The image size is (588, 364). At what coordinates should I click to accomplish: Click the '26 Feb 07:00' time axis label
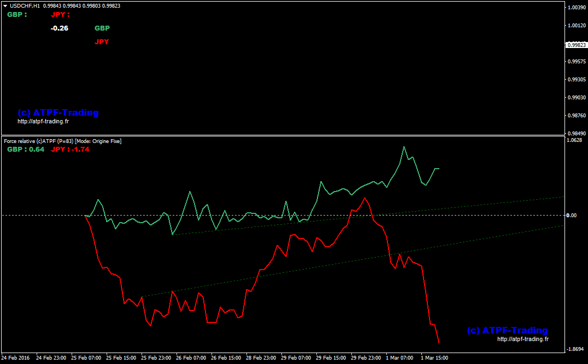coord(191,357)
